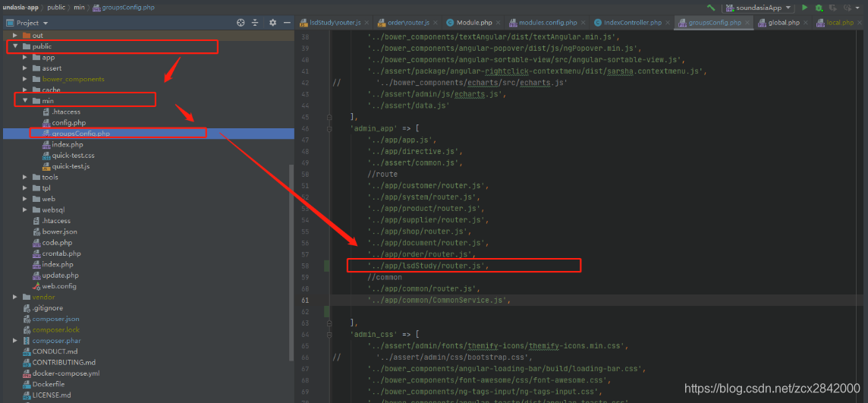868x403 pixels.
Task: Expand the vendor folder arrow
Action: [x=15, y=298]
